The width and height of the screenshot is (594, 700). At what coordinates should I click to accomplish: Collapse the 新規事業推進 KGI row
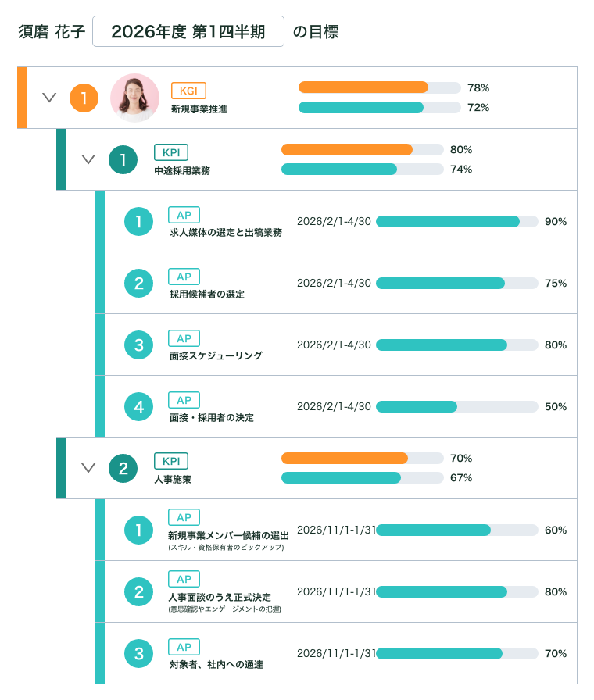tap(49, 98)
